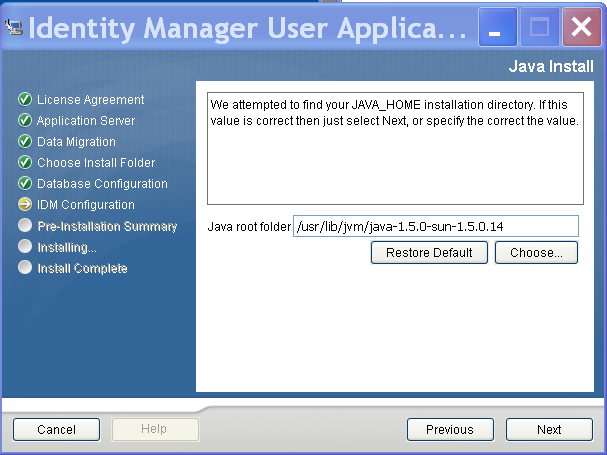This screenshot has height=455, width=607.
Task: Click the yellow arrow beside IDM Configuration
Action: point(25,204)
